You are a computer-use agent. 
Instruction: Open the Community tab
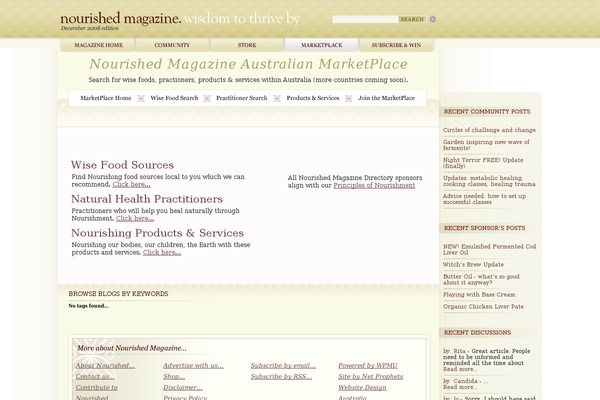pos(172,45)
